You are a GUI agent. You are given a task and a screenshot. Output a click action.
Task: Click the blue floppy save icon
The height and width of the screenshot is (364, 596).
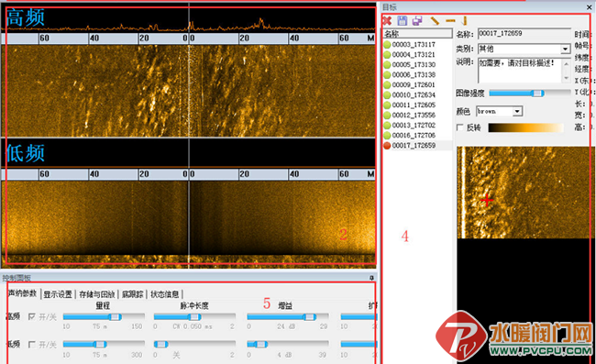[x=403, y=21]
